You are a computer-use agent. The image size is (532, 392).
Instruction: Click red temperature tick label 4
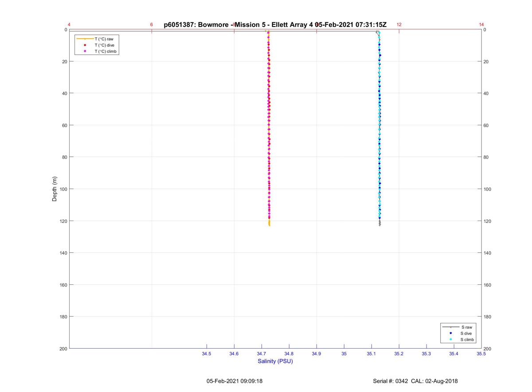pyautogui.click(x=69, y=24)
